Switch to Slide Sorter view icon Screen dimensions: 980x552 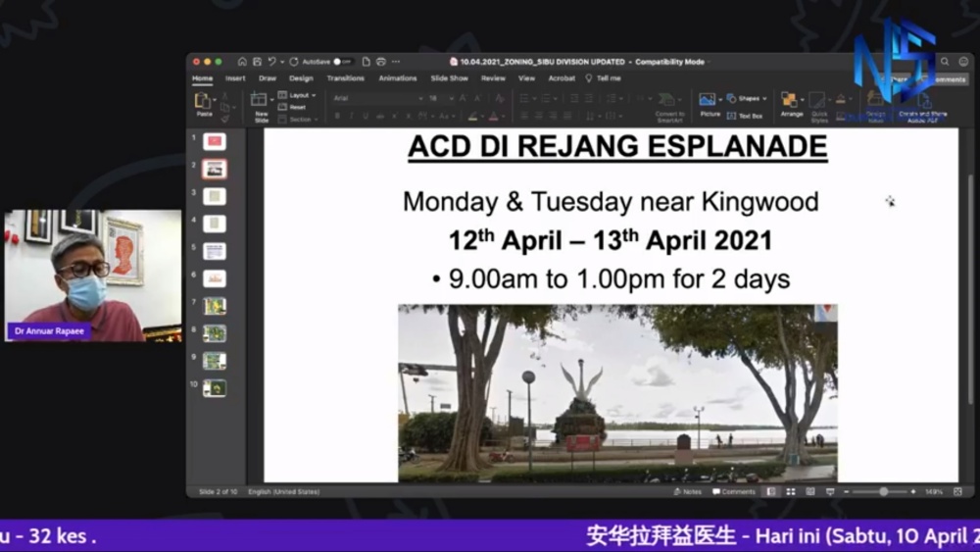click(x=791, y=492)
